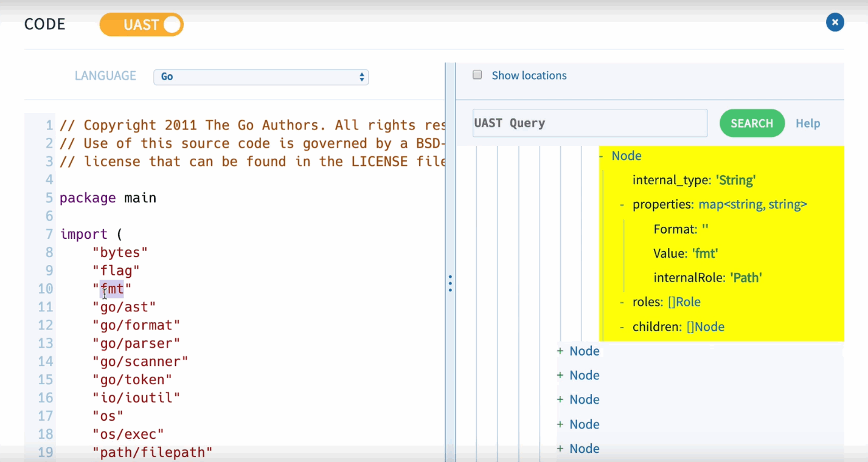The width and height of the screenshot is (868, 462).
Task: Click the "os/exec" import line
Action: 128,434
